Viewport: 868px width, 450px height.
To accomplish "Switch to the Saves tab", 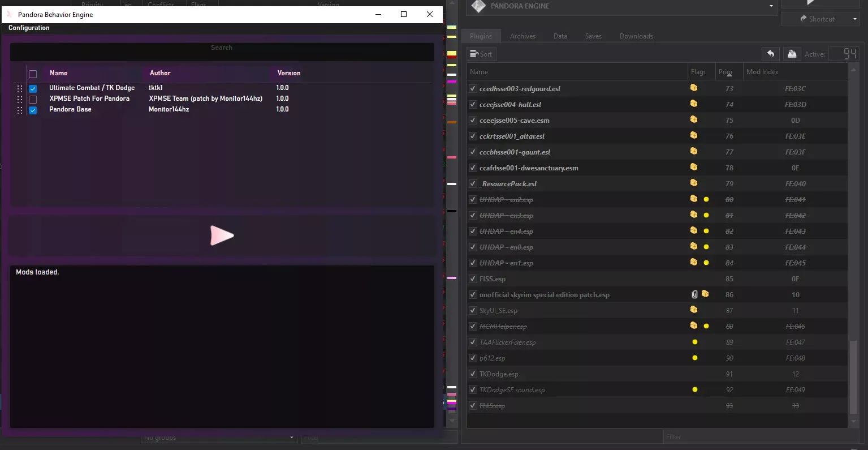I will click(593, 36).
